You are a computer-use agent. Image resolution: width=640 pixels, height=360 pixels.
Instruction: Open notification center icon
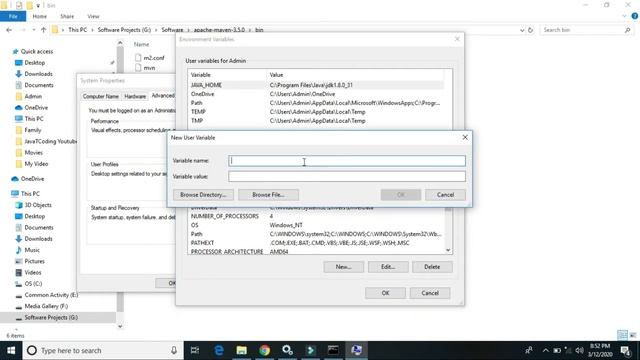[625, 350]
